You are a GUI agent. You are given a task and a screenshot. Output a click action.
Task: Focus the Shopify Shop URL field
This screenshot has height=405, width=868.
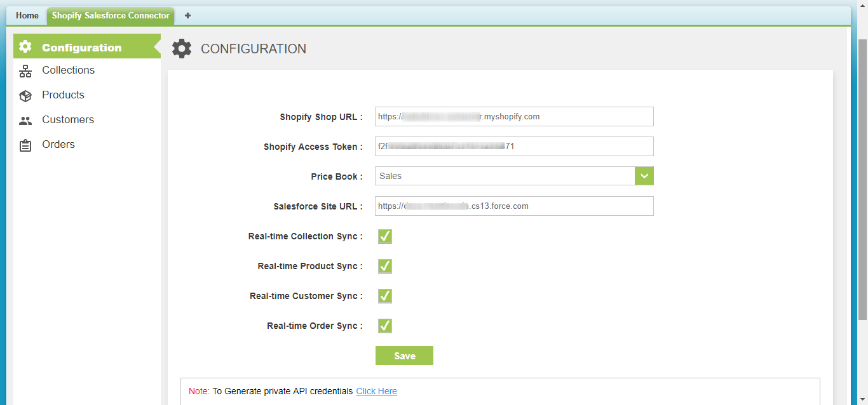coord(514,117)
